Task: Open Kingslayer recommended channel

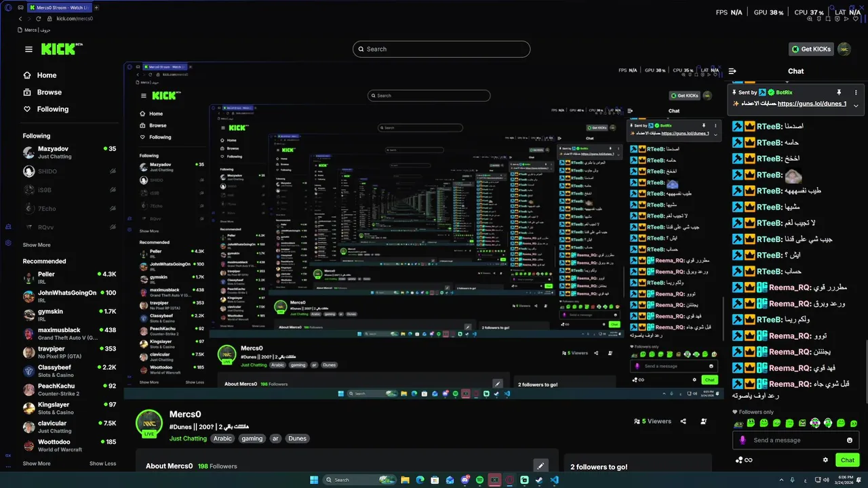Action: pos(69,408)
